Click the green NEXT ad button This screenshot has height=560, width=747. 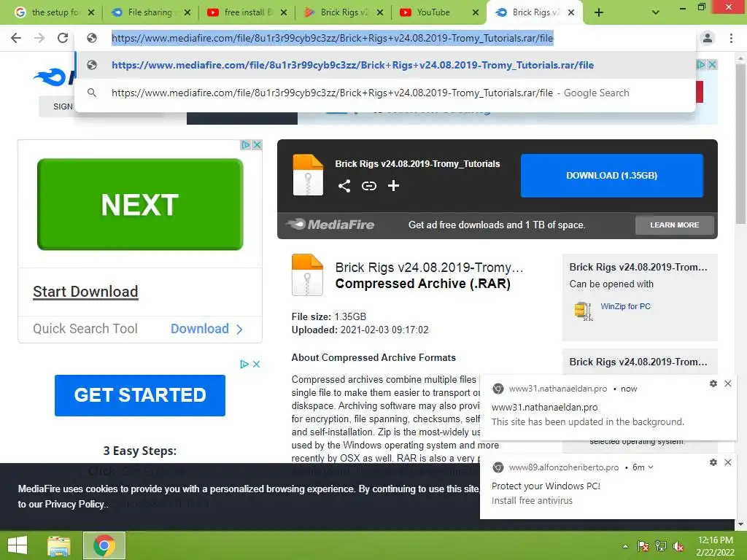[140, 204]
